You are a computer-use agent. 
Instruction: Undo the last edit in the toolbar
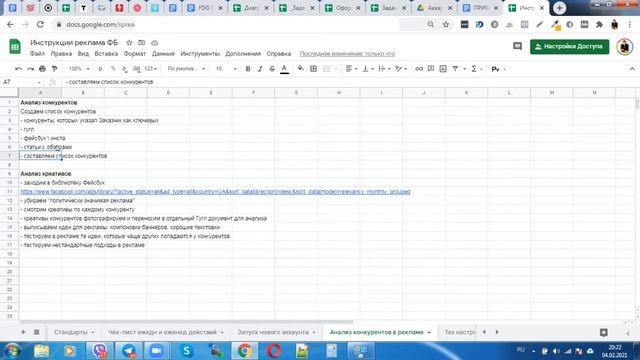click(18, 69)
